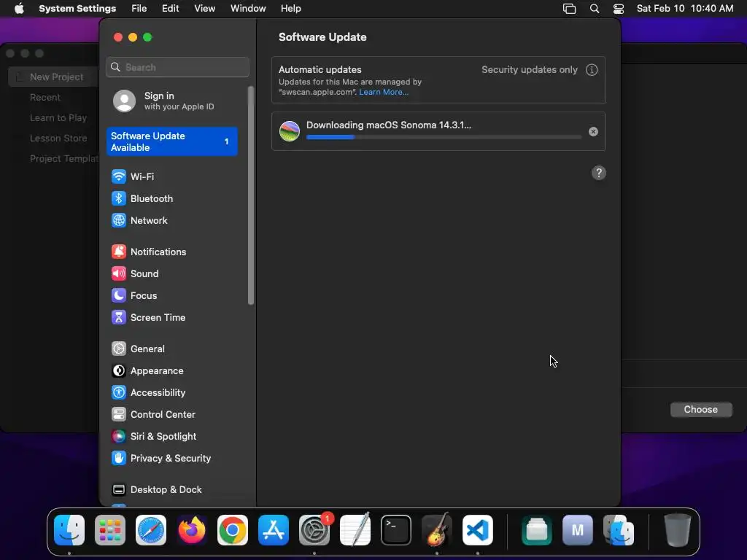Cancel the macOS Sonoma download
This screenshot has height=560, width=747.
click(593, 132)
